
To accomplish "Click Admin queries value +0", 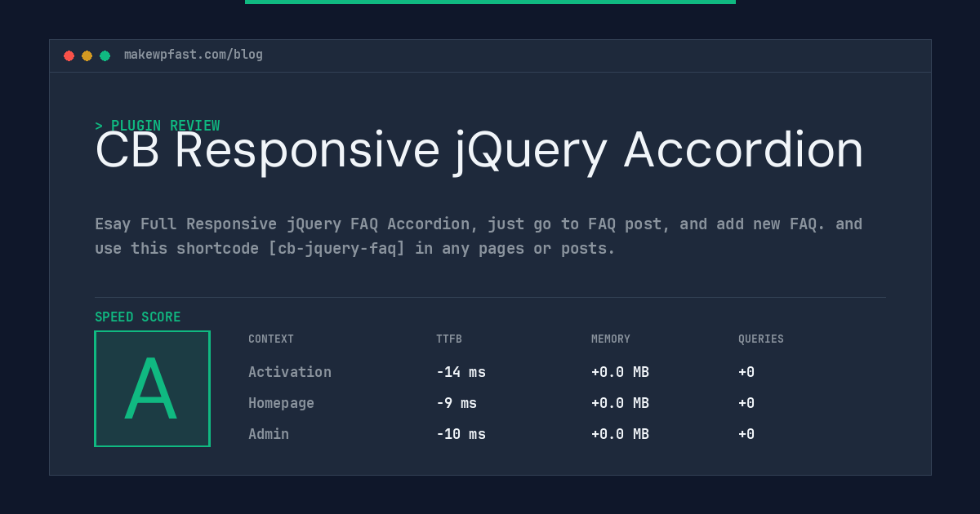I will point(746,434).
